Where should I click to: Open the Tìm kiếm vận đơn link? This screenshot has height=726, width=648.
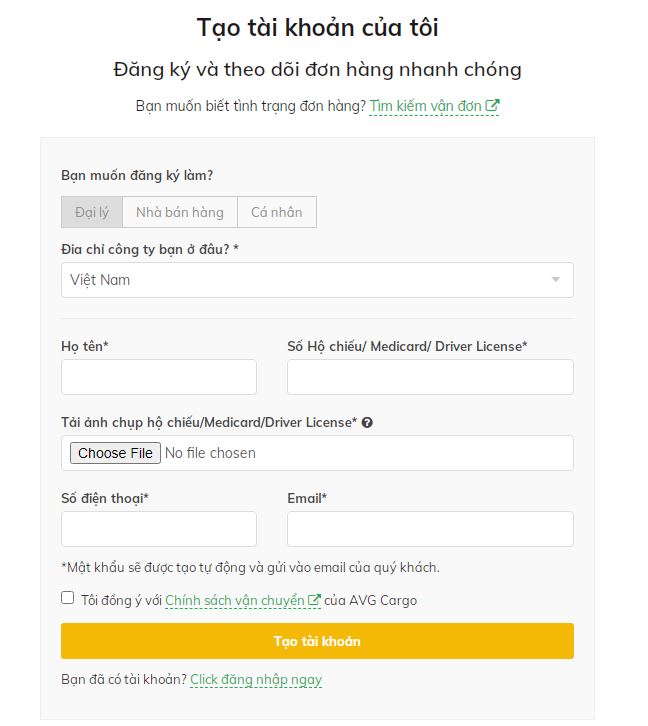pos(427,106)
